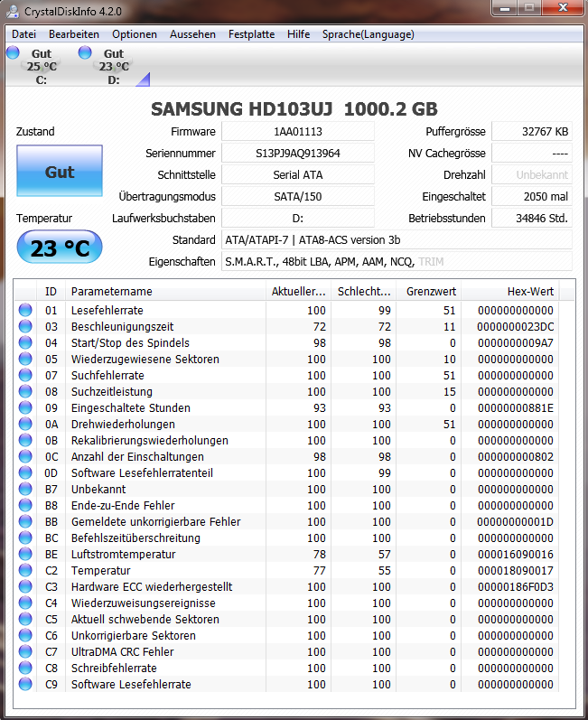The height and width of the screenshot is (720, 588).
Task: Open the Datei menu
Action: [23, 34]
